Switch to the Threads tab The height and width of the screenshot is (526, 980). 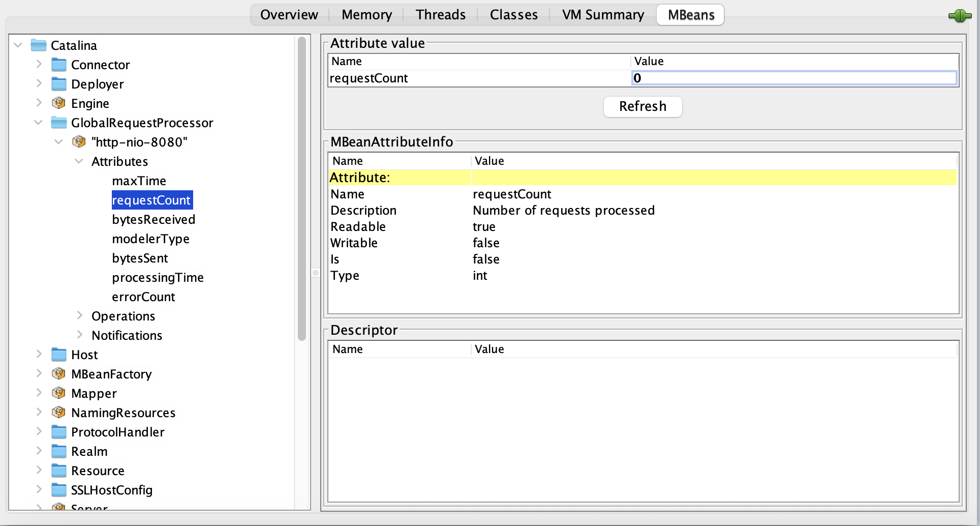click(x=440, y=15)
